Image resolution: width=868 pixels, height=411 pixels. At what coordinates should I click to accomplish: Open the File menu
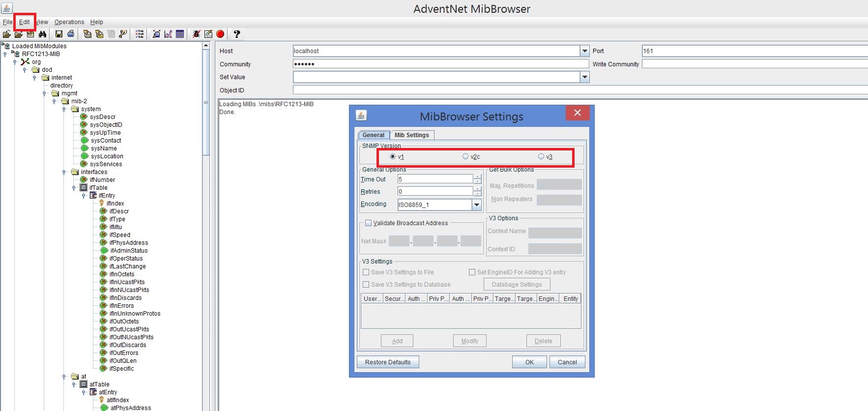pos(8,22)
